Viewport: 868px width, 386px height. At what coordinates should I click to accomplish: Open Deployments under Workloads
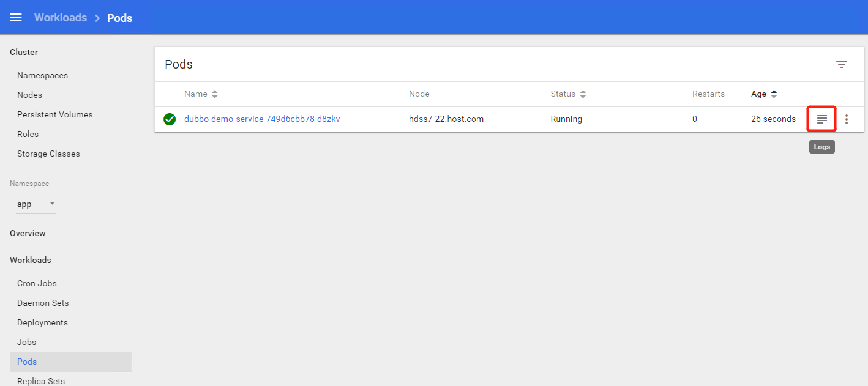(x=42, y=323)
